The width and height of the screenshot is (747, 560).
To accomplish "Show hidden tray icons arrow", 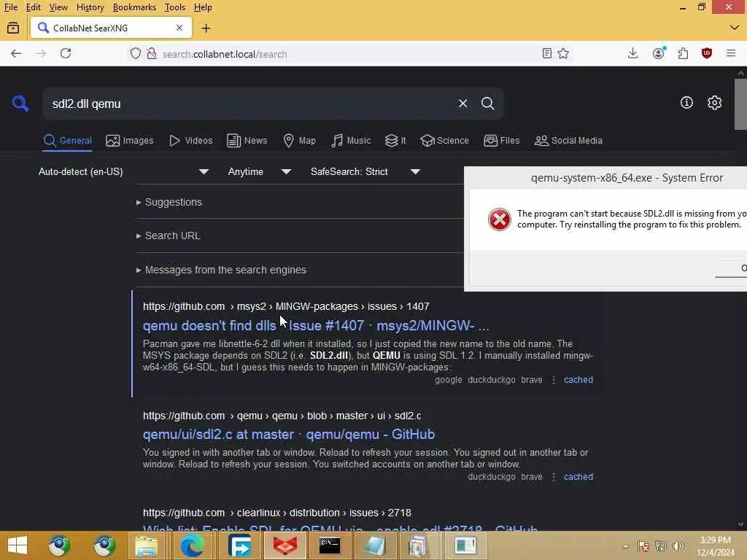I will click(x=625, y=545).
